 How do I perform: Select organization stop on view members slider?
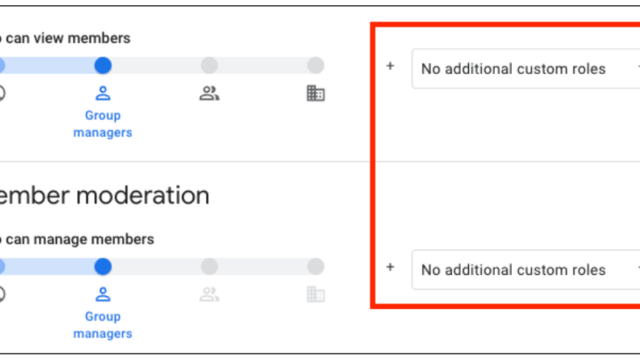tap(316, 65)
